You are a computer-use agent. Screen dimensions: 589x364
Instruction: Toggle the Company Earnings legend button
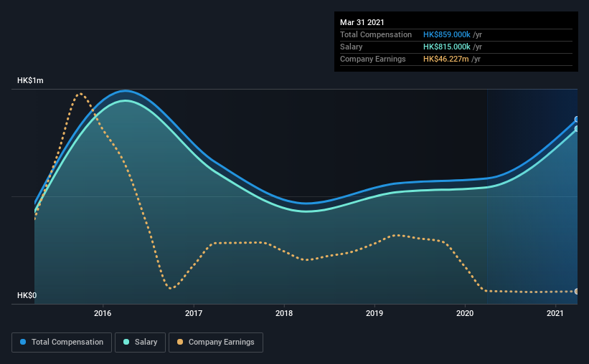[216, 343]
